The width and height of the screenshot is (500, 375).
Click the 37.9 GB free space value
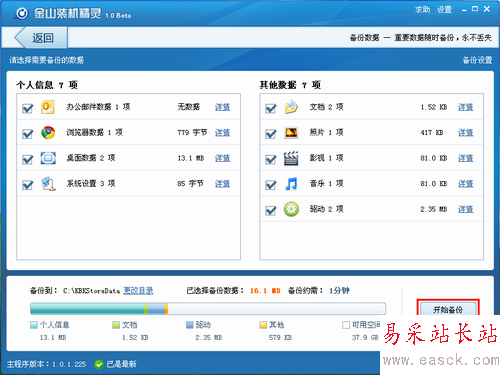coord(365,338)
